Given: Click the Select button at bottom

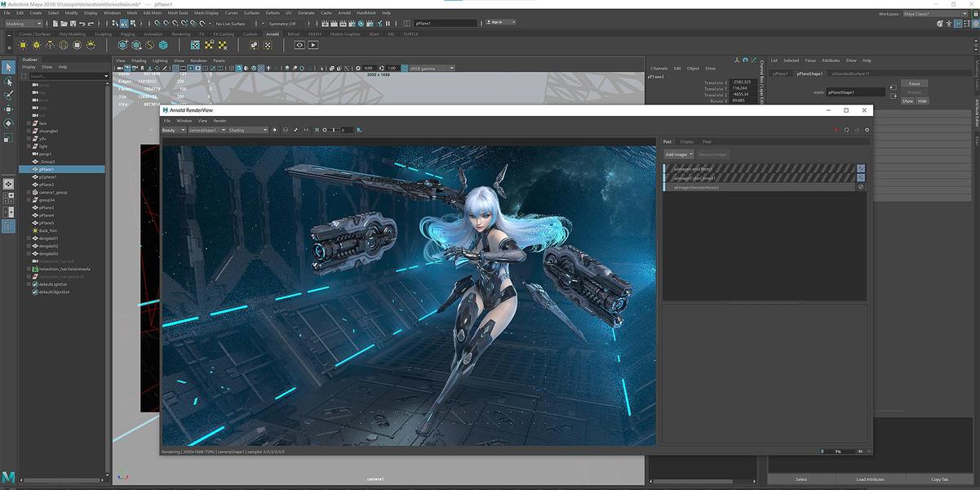Looking at the screenshot, I should pos(801,479).
